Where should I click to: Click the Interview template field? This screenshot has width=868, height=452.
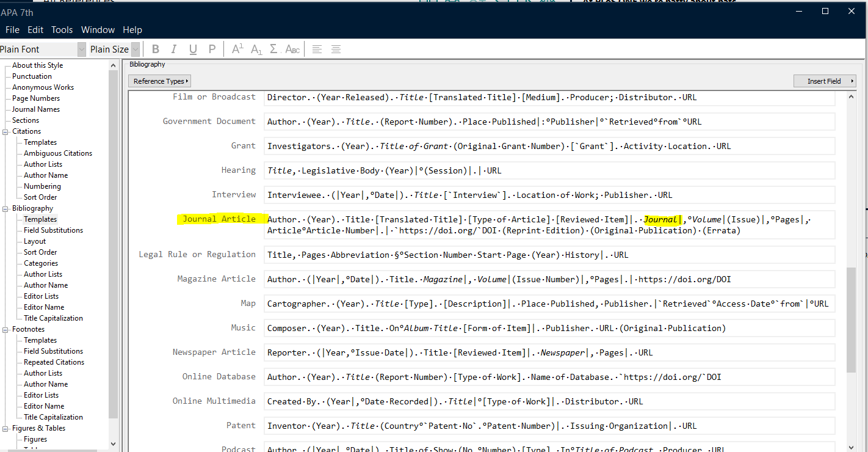pyautogui.click(x=549, y=195)
